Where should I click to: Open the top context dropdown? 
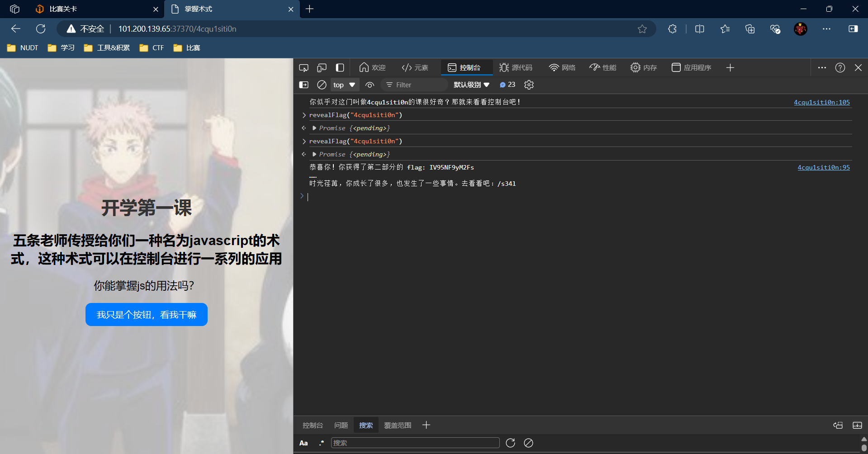pos(344,85)
